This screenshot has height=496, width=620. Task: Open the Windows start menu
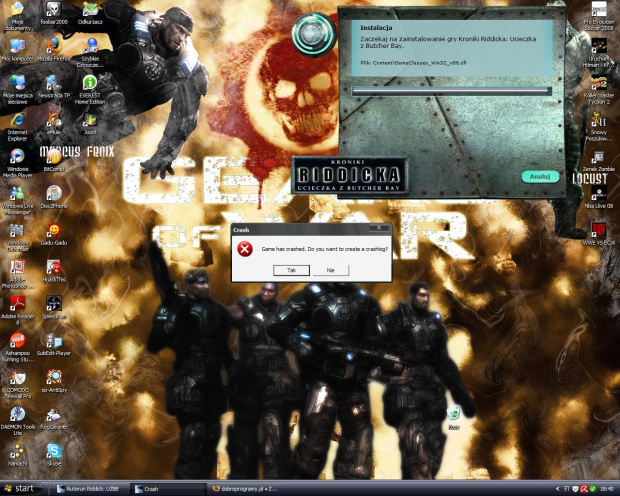pos(21,488)
